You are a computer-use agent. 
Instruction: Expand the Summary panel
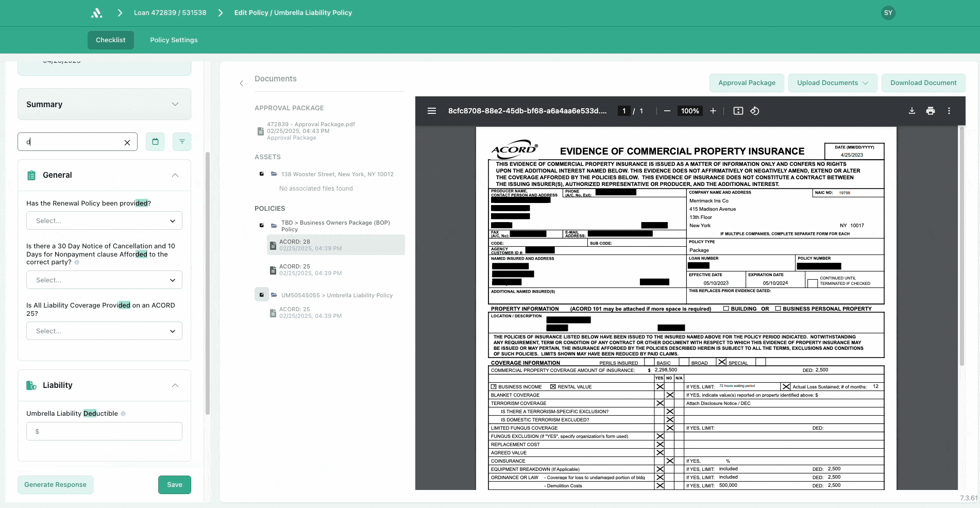[175, 104]
